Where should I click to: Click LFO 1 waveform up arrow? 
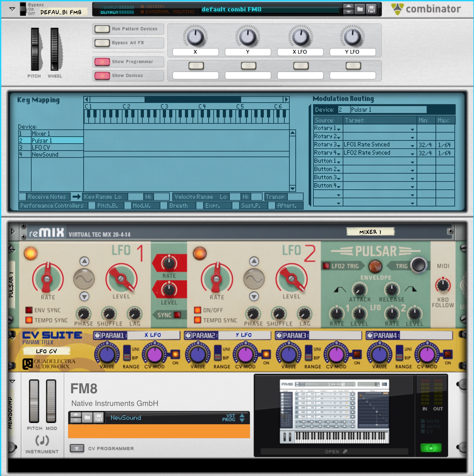pyautogui.click(x=84, y=261)
